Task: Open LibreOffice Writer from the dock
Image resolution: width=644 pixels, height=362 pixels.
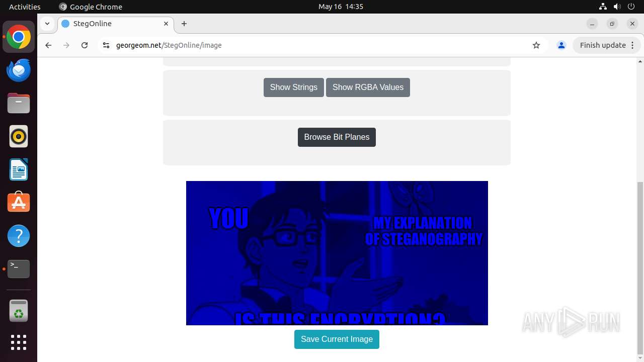Action: [19, 169]
